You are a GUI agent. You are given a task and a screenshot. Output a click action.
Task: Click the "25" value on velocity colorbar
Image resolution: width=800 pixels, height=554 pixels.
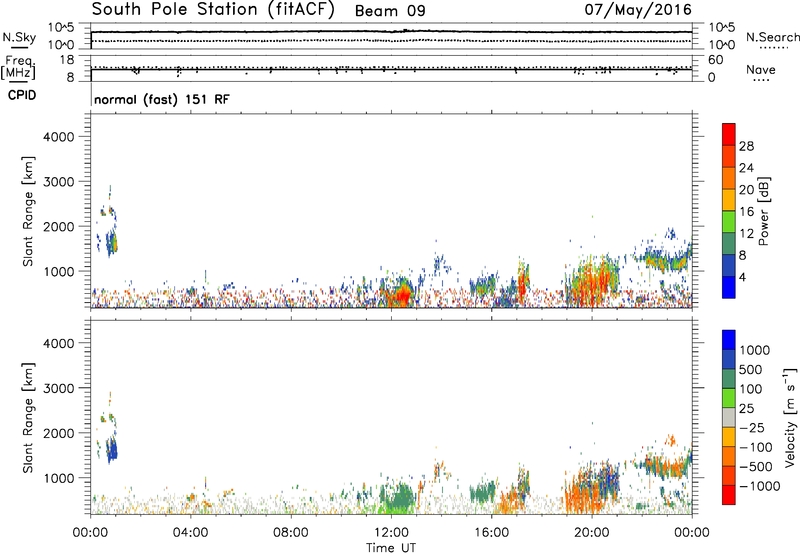pos(746,409)
